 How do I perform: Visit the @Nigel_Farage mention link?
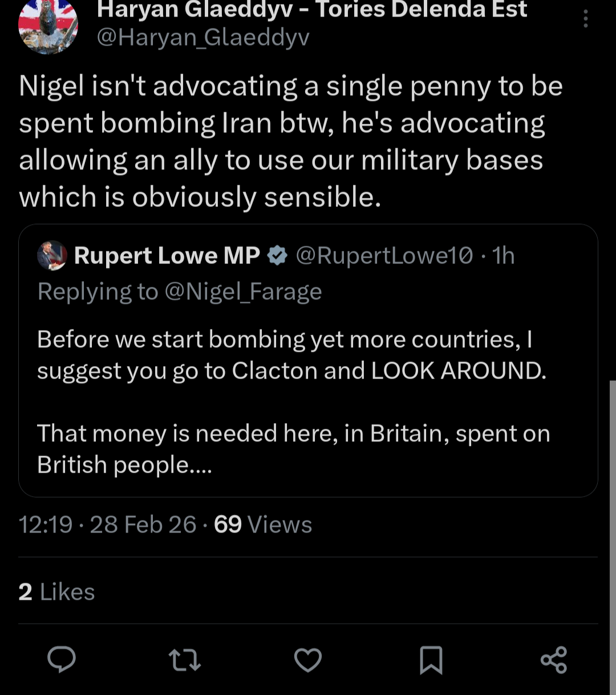243,292
